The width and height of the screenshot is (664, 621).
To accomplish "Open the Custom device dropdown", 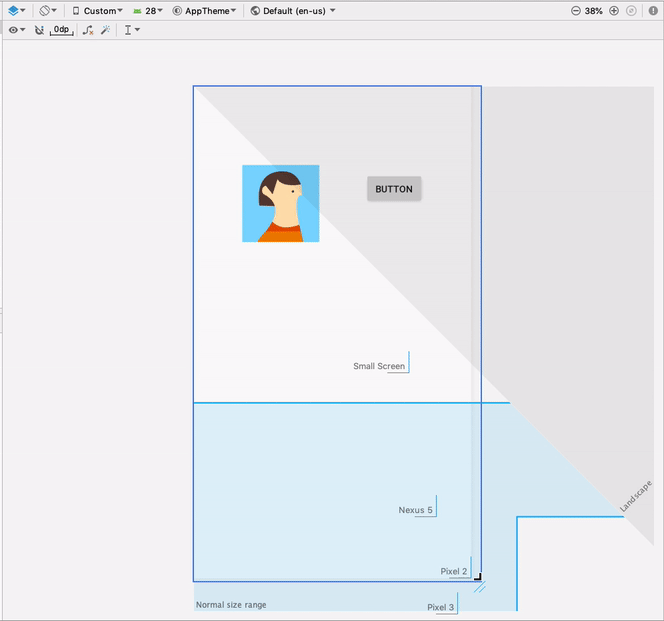I will click(97, 11).
